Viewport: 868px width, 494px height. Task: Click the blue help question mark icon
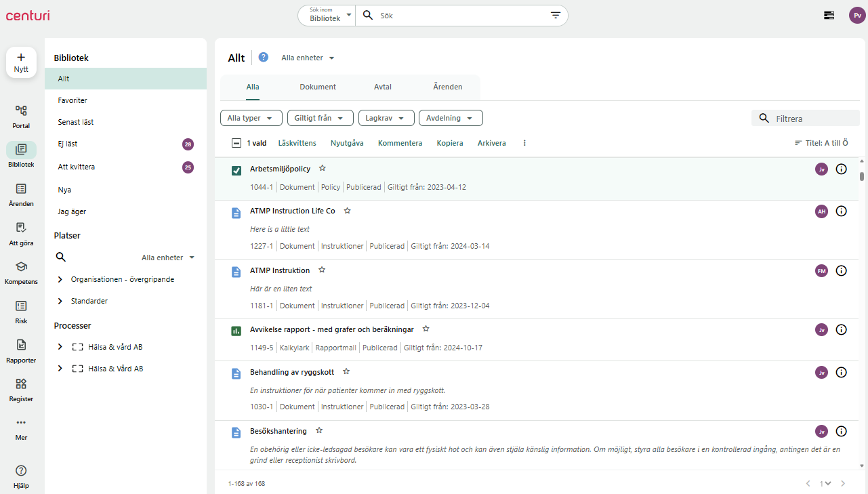click(264, 58)
